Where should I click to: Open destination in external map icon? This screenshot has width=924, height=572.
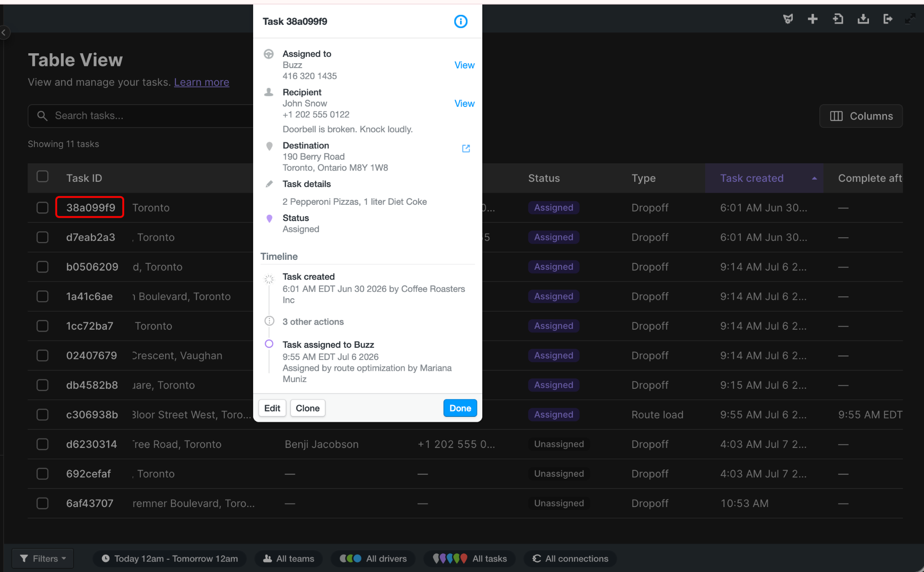click(466, 148)
